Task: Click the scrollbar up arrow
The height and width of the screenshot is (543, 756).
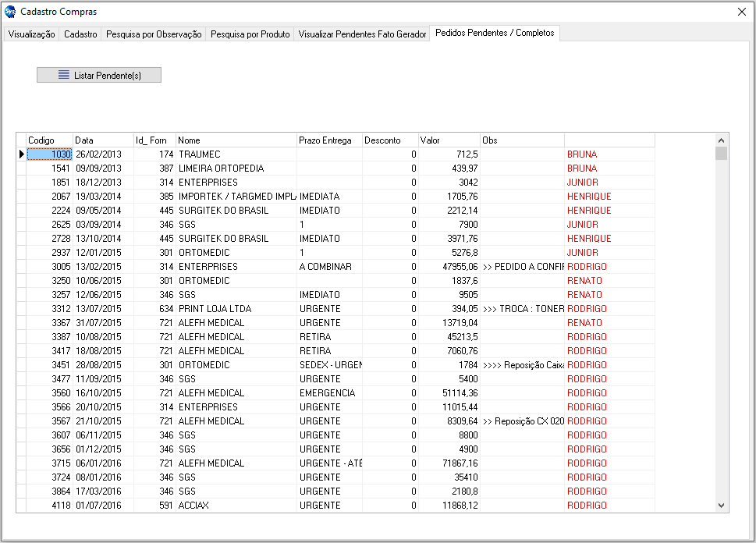Action: point(721,140)
